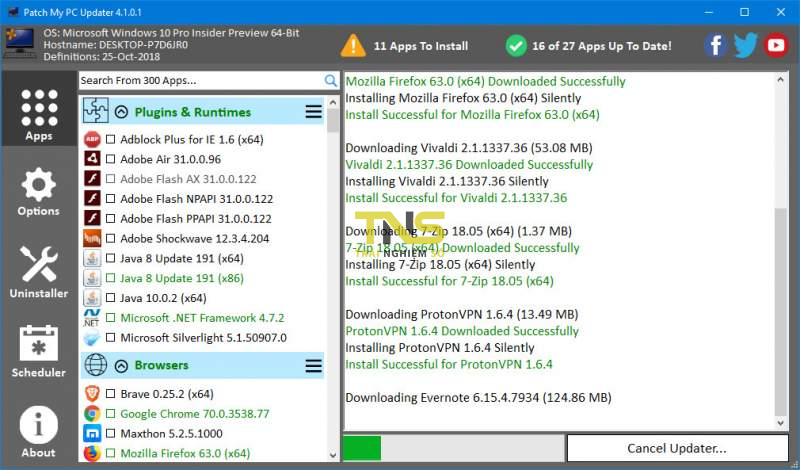Open Patch My PC Facebook page icon

click(x=716, y=45)
